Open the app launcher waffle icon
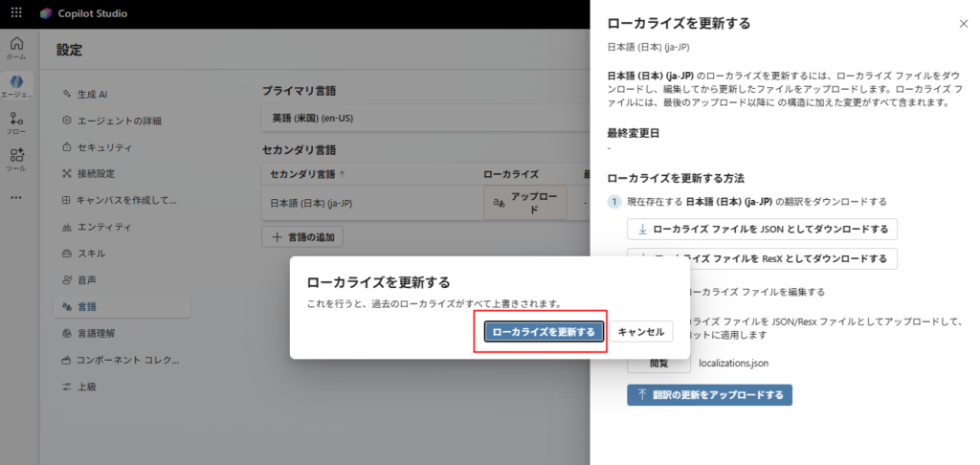980x465 pixels. coord(16,14)
